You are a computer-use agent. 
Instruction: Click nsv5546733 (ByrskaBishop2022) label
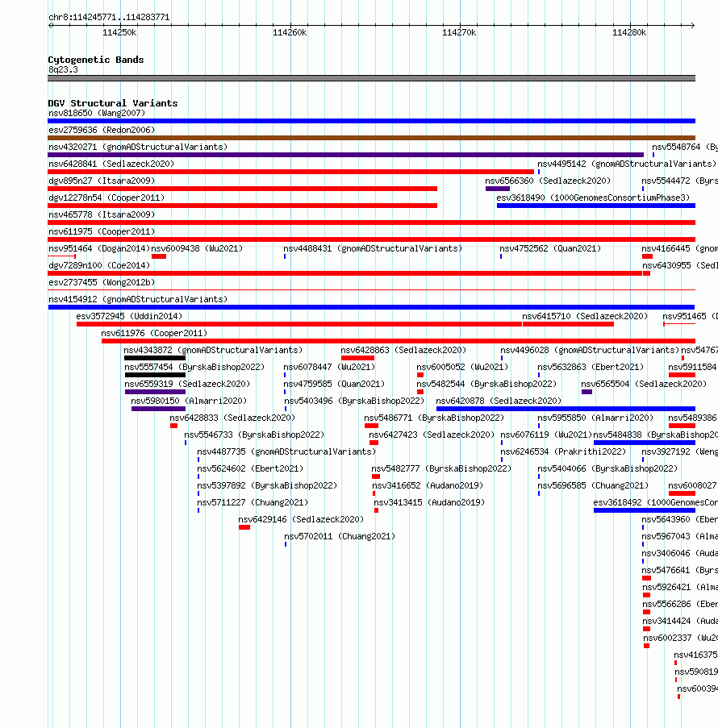(254, 435)
